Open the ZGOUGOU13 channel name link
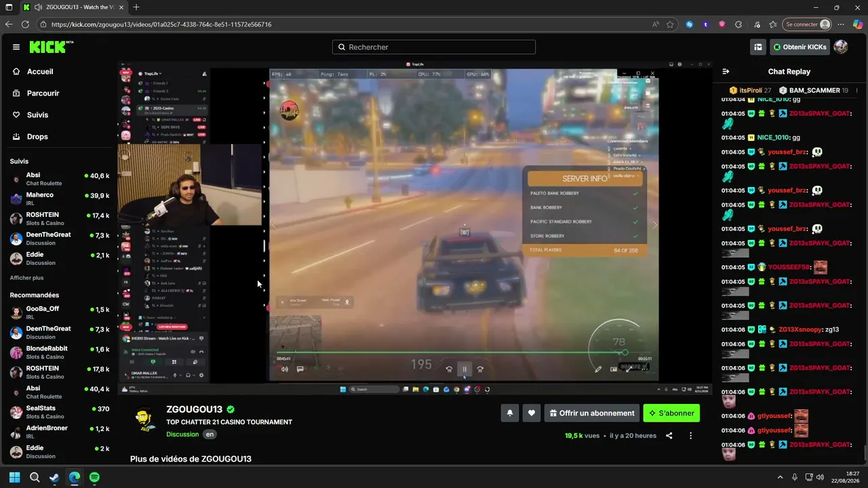The width and height of the screenshot is (868, 488). 195,409
